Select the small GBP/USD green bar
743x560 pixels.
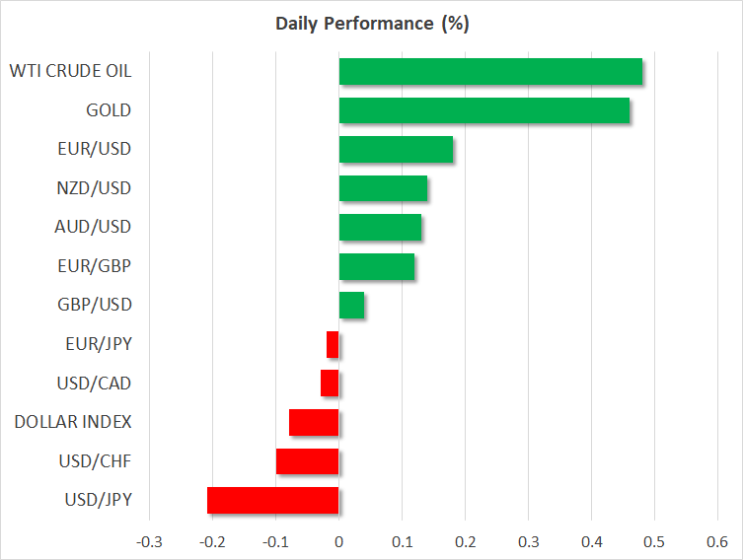pyautogui.click(x=351, y=306)
